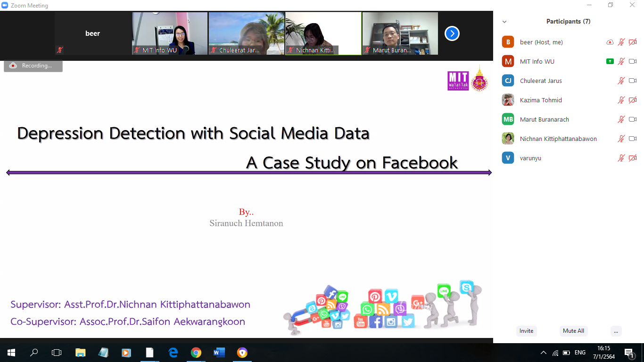Click the disabled camera icon for varunyu
Image resolution: width=644 pixels, height=362 pixels.
coord(633,158)
